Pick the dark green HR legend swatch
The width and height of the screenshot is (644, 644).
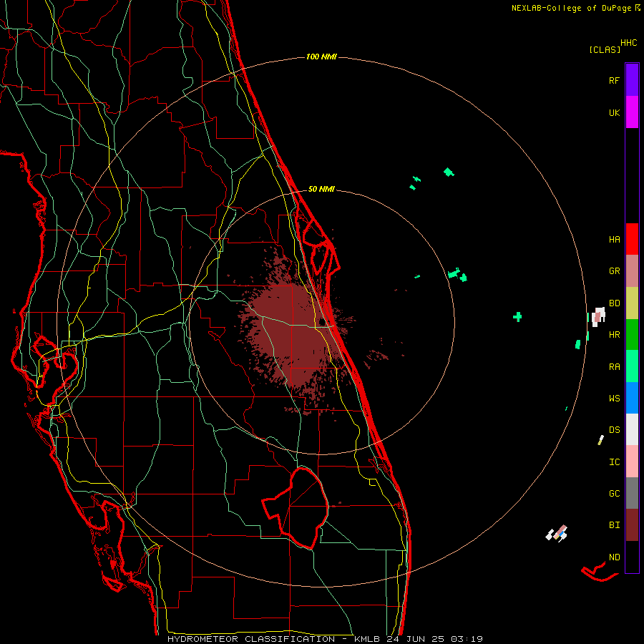(632, 335)
